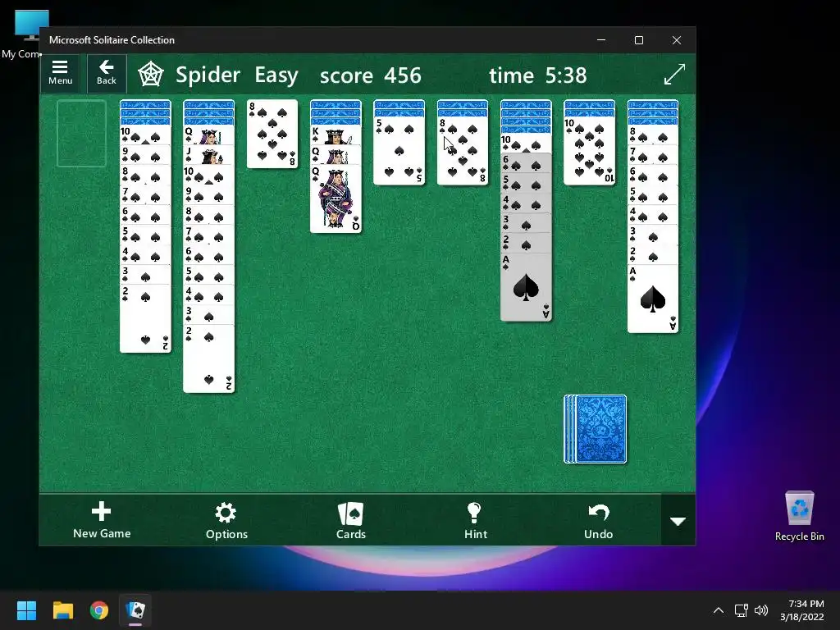840x630 pixels.
Task: Undo the last move
Action: click(598, 519)
